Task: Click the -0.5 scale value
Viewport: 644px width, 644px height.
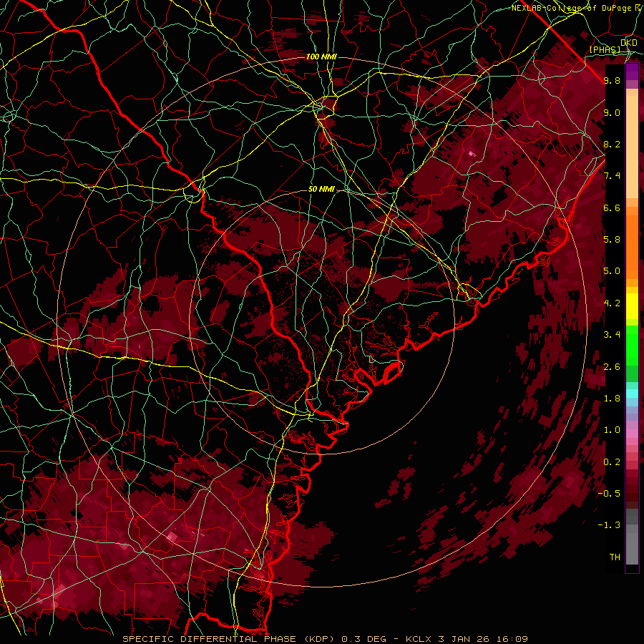Action: click(609, 494)
